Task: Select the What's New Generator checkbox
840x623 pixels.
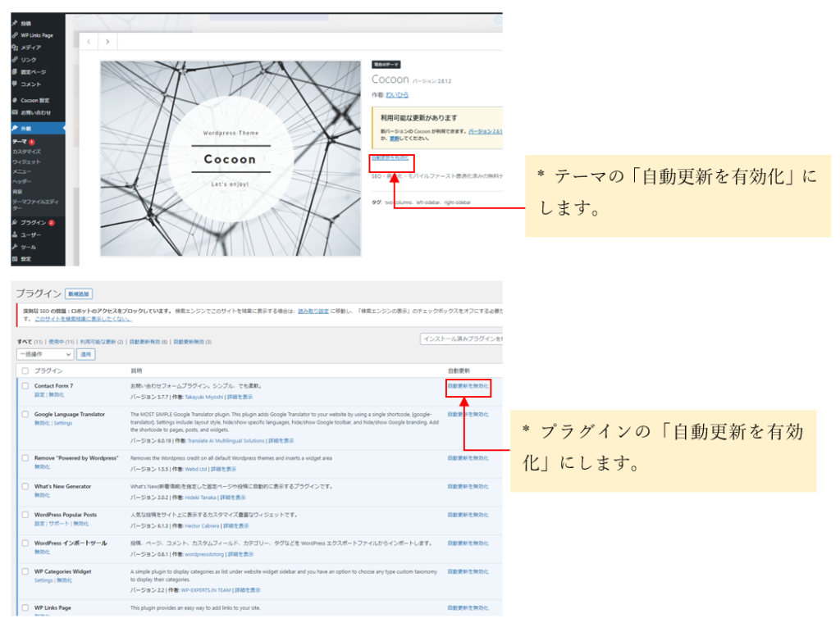Action: tap(25, 487)
